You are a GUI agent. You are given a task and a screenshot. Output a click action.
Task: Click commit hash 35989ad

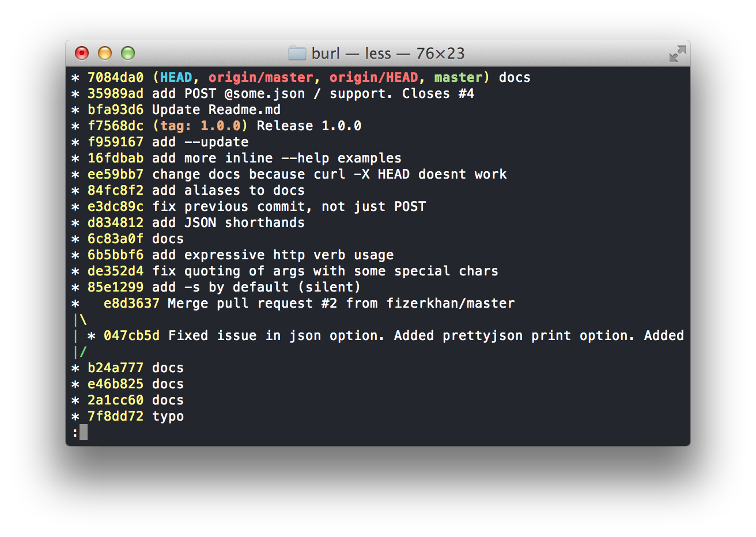point(115,93)
